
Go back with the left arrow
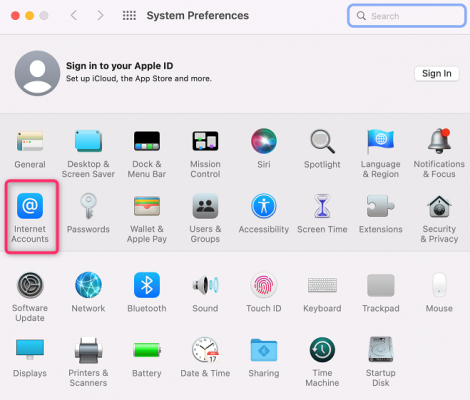[x=74, y=15]
